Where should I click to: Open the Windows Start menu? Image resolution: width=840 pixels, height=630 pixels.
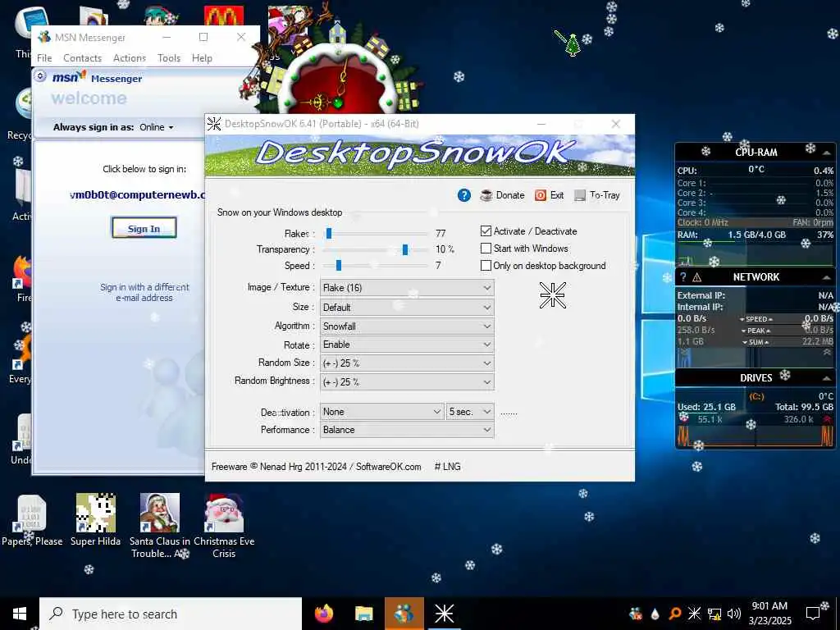coord(20,614)
